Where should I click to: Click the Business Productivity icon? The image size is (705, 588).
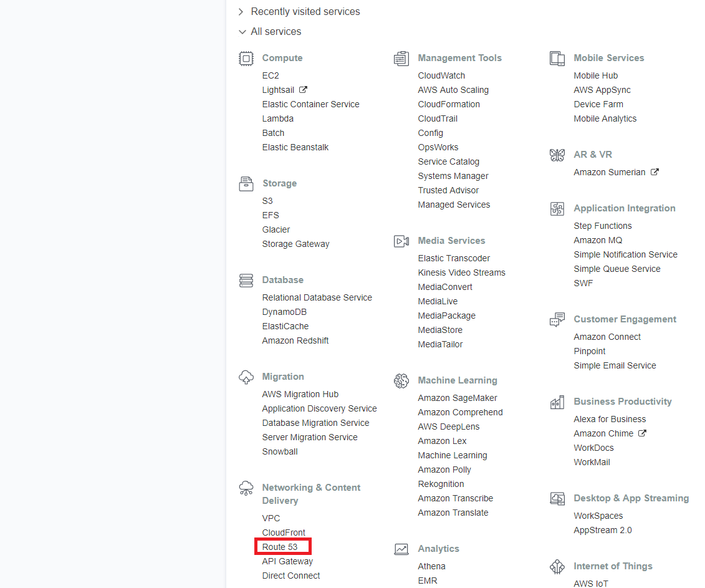(x=557, y=402)
